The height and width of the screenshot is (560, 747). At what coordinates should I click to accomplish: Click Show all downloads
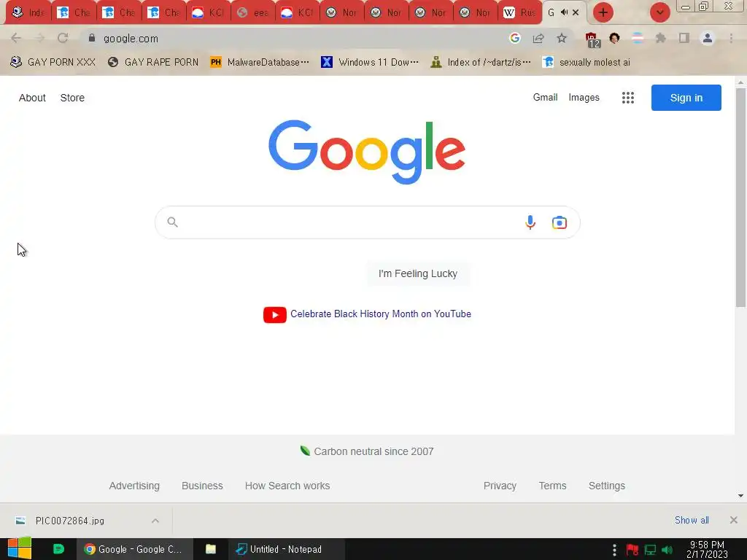click(x=692, y=520)
